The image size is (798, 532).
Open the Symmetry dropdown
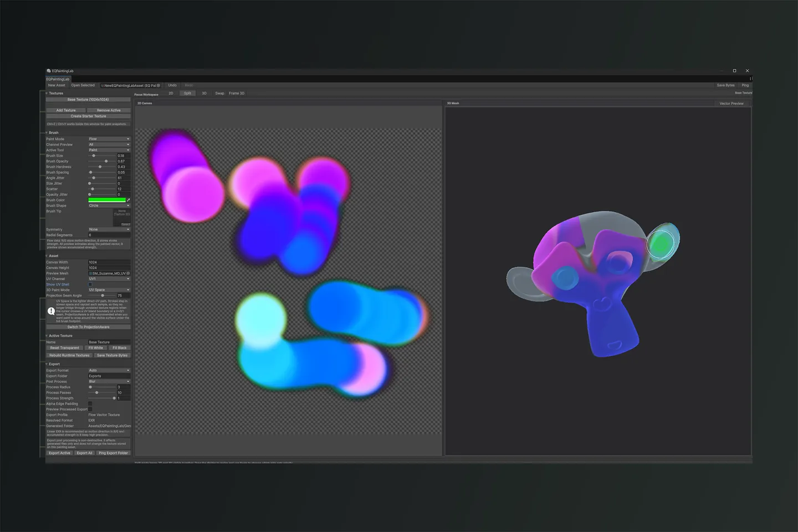pos(109,229)
